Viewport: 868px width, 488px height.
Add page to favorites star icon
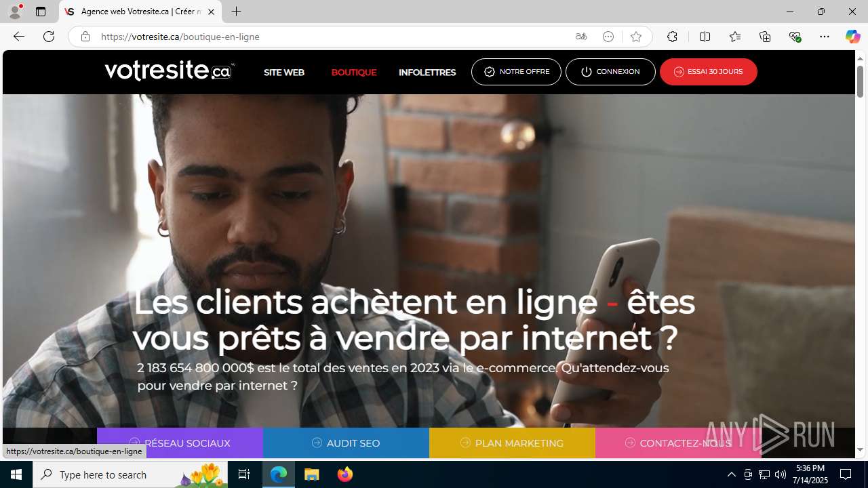tap(635, 37)
